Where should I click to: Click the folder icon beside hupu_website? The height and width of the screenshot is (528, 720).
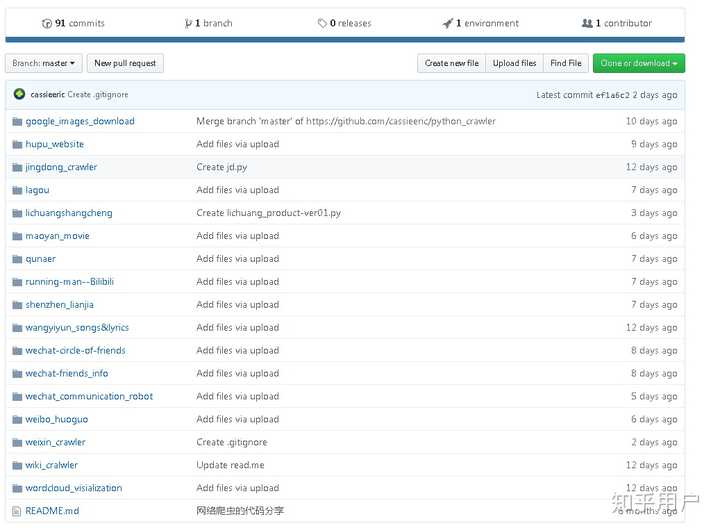point(17,144)
